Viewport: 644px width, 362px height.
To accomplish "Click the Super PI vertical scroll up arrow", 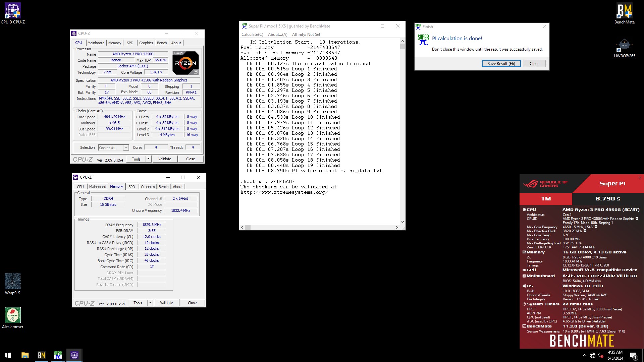I will 402,41.
